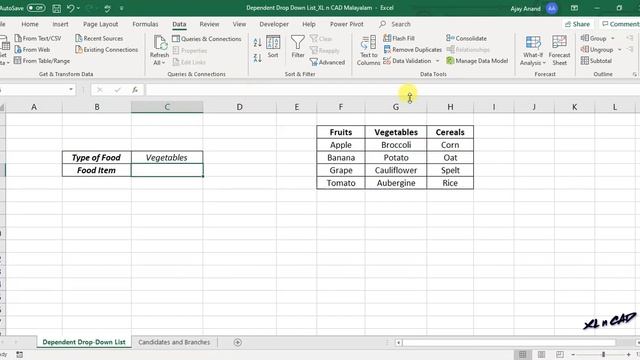Viewport: 640px width, 360px height.
Task: Open the Page Layout tab
Action: click(100, 24)
